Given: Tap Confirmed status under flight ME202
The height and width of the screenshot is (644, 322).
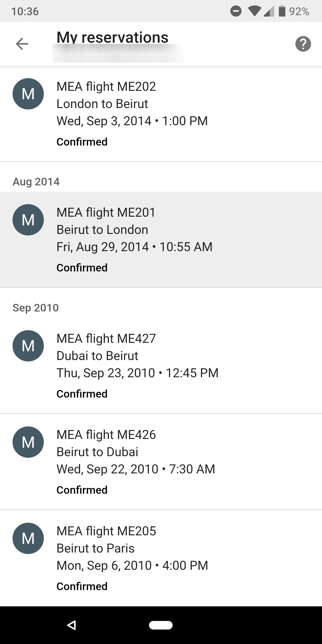Looking at the screenshot, I should (x=82, y=142).
